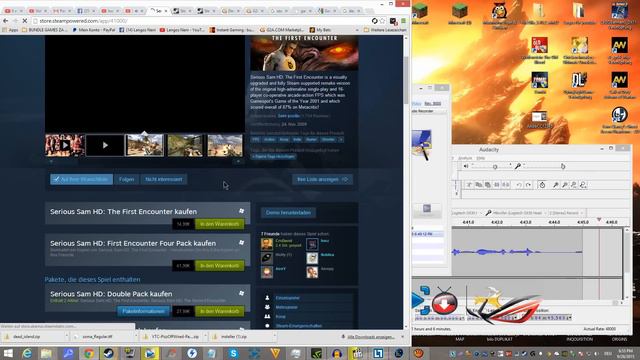Add Serious Sam HD First Encounter to cart
The height and width of the screenshot is (360, 640).
pyautogui.click(x=220, y=224)
